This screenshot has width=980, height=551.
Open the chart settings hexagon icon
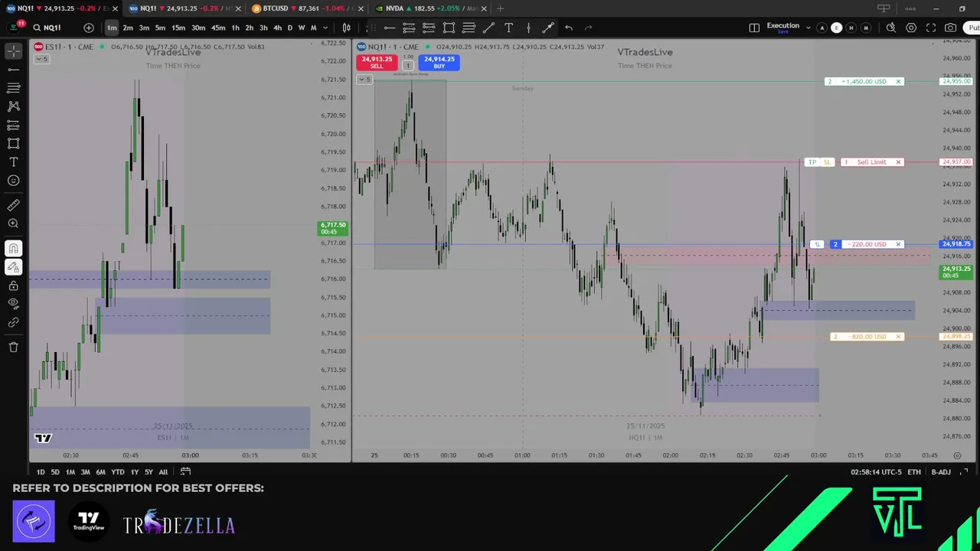click(x=911, y=28)
